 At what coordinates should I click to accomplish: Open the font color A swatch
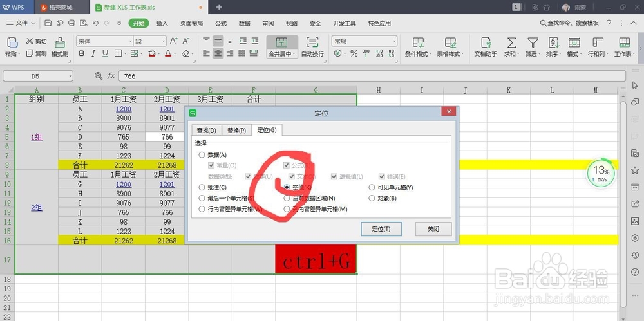(x=167, y=53)
